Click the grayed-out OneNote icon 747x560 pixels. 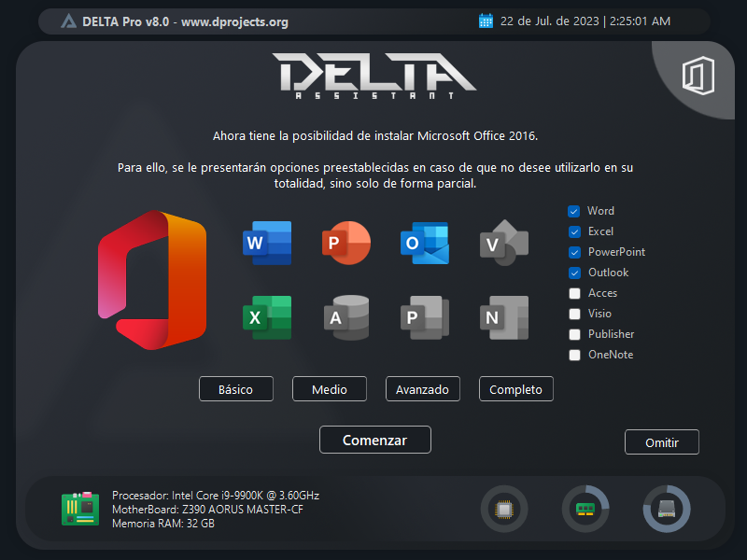(504, 317)
